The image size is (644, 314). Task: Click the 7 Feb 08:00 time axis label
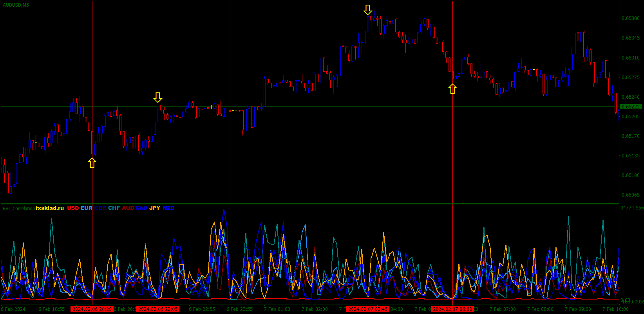point(541,309)
